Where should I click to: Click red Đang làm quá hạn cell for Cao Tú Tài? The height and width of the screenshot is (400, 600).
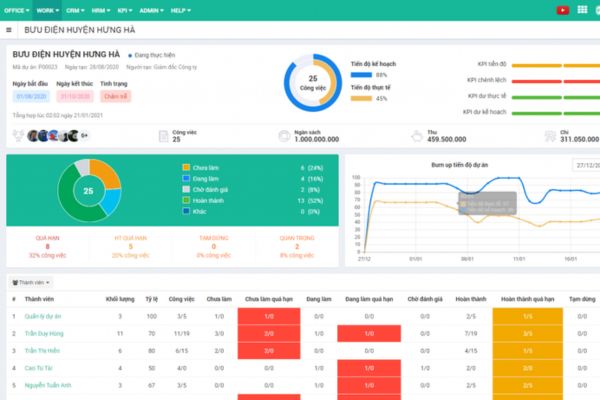369,368
